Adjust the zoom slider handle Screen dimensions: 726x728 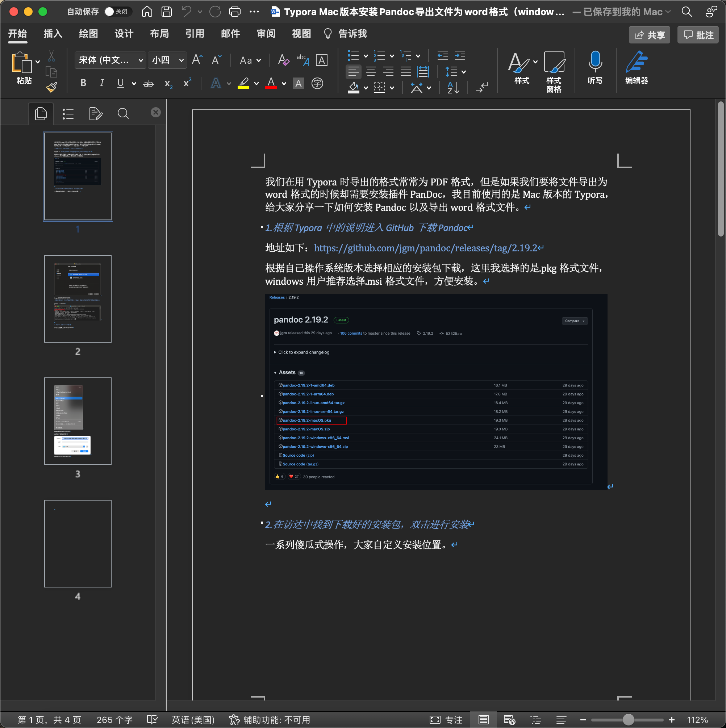tap(629, 720)
